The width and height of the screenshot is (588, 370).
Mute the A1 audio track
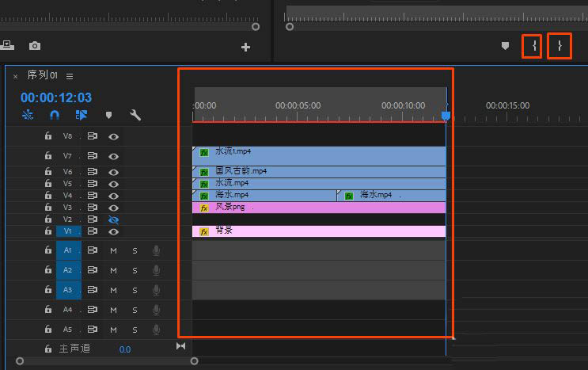click(x=114, y=250)
